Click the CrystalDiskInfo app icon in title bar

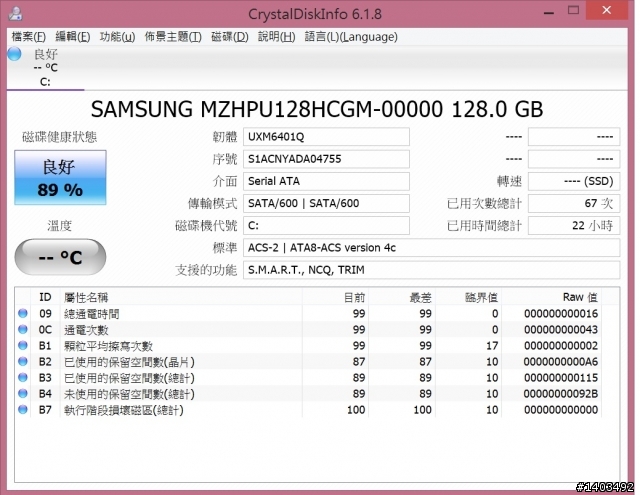click(x=16, y=13)
